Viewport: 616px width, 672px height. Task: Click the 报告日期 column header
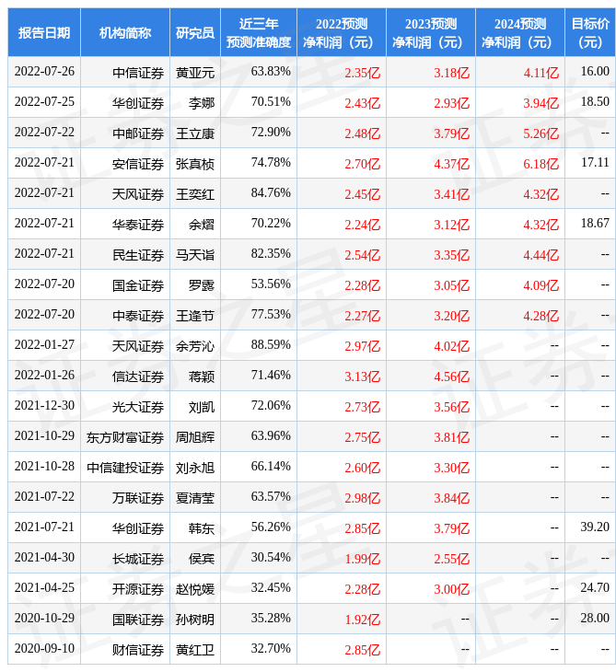click(43, 32)
